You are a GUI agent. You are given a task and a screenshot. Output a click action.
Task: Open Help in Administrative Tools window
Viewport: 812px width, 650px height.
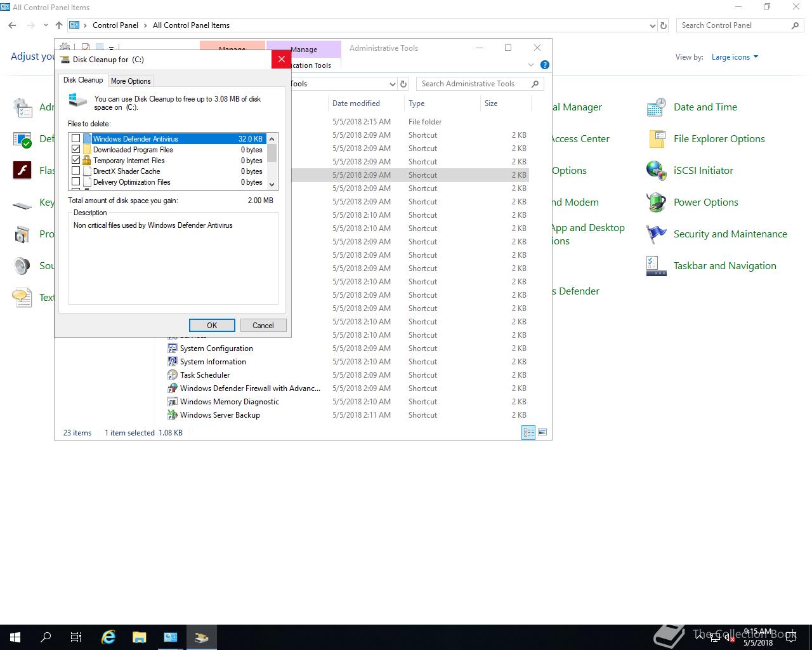[x=544, y=65]
